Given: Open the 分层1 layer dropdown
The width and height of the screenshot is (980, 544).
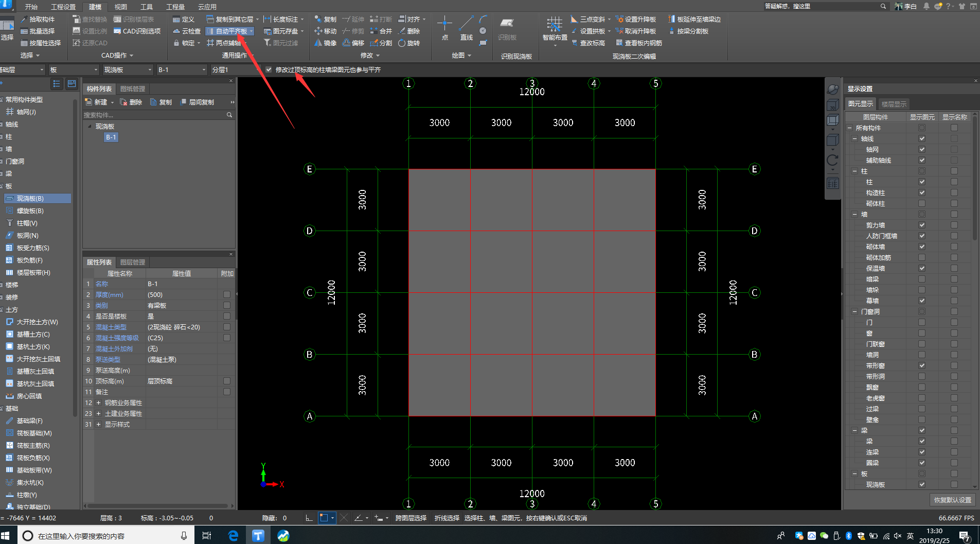Looking at the screenshot, I should pyautogui.click(x=235, y=69).
